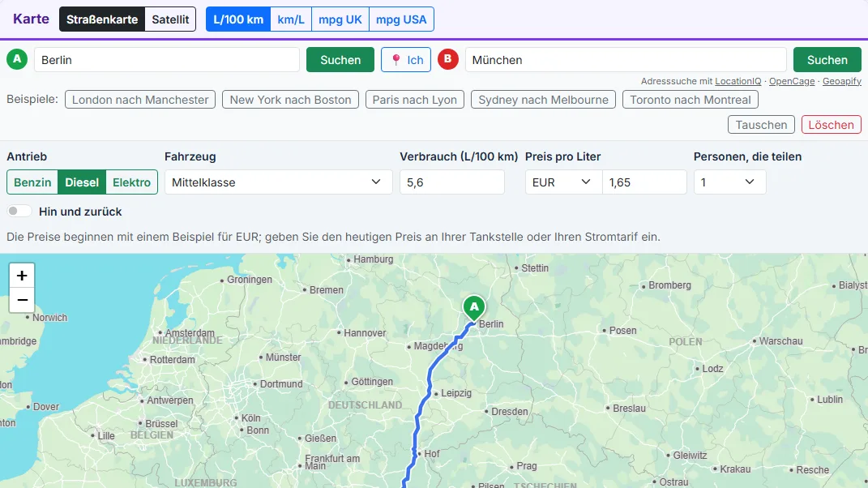Open the Personen, die teilen dropdown
Screen dimensions: 868x488
click(729, 182)
